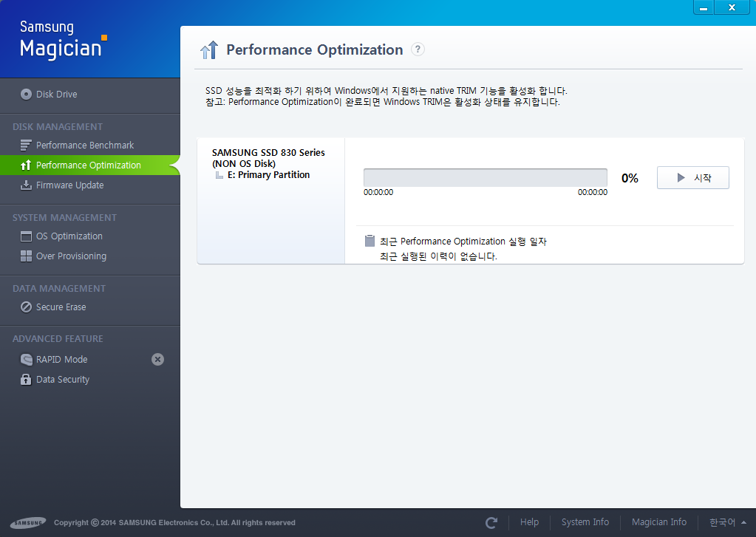
Task: Click the Firmware Update download icon
Action: (x=27, y=185)
